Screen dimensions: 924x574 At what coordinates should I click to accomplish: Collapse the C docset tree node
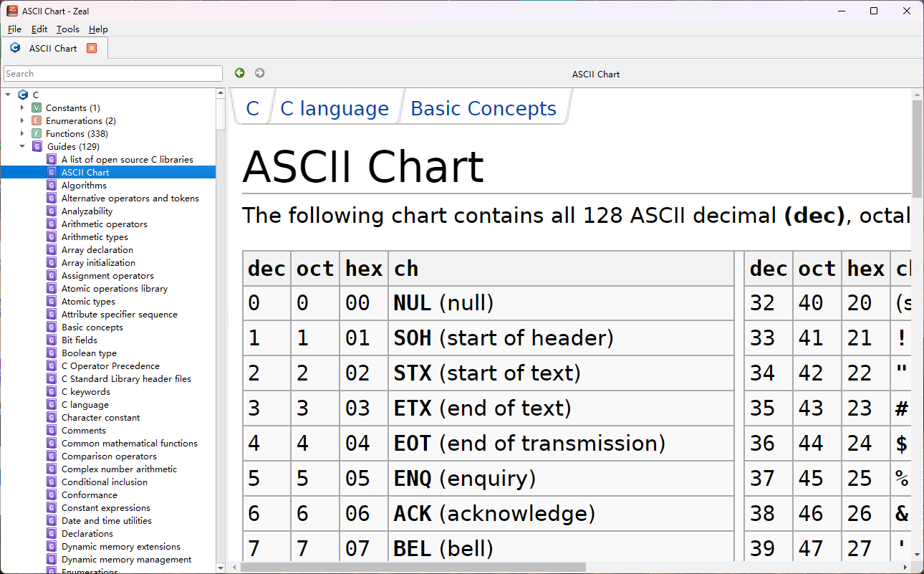click(x=8, y=95)
